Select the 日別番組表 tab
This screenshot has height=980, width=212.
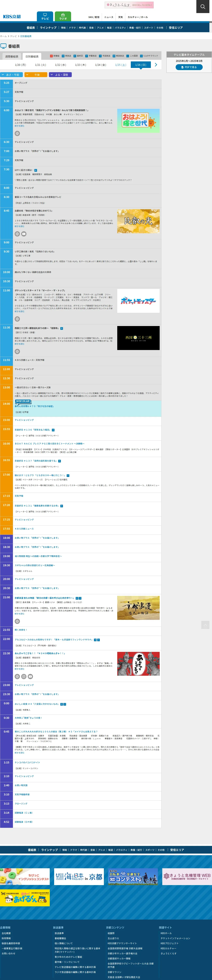(x=32, y=56)
